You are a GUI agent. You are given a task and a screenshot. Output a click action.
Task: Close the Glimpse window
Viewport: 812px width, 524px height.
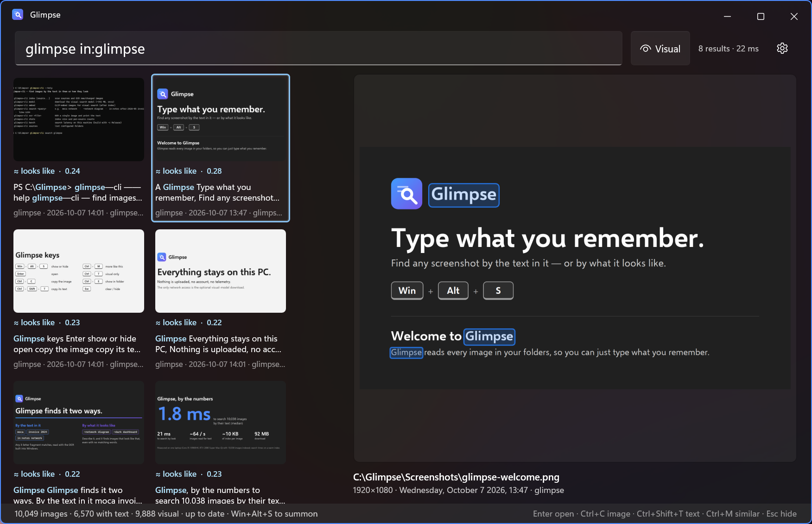[x=794, y=16]
